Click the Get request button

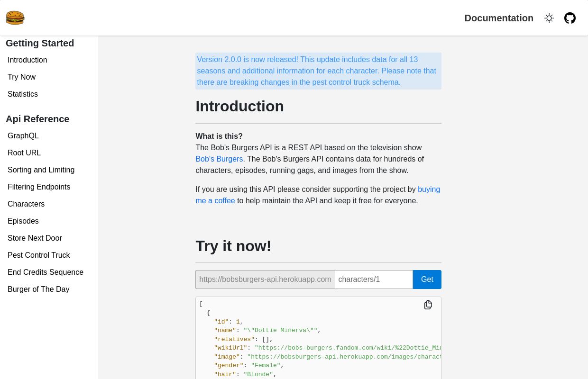pyautogui.click(x=427, y=280)
